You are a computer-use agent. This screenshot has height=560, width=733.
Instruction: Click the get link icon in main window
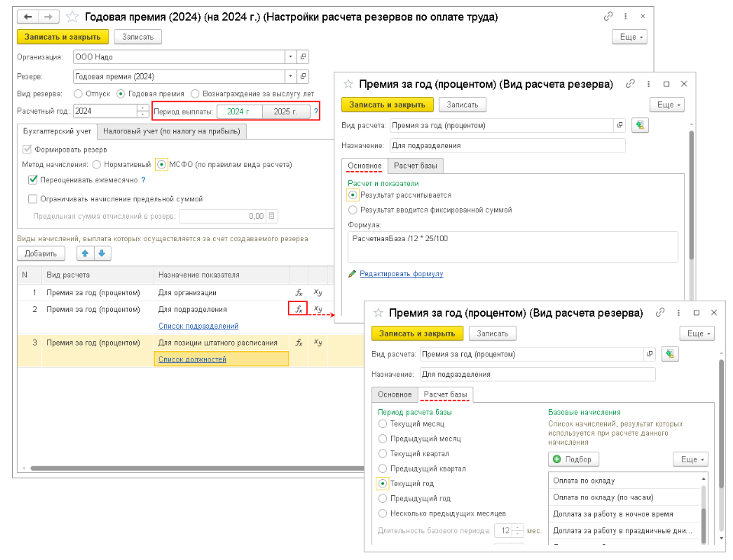(608, 16)
